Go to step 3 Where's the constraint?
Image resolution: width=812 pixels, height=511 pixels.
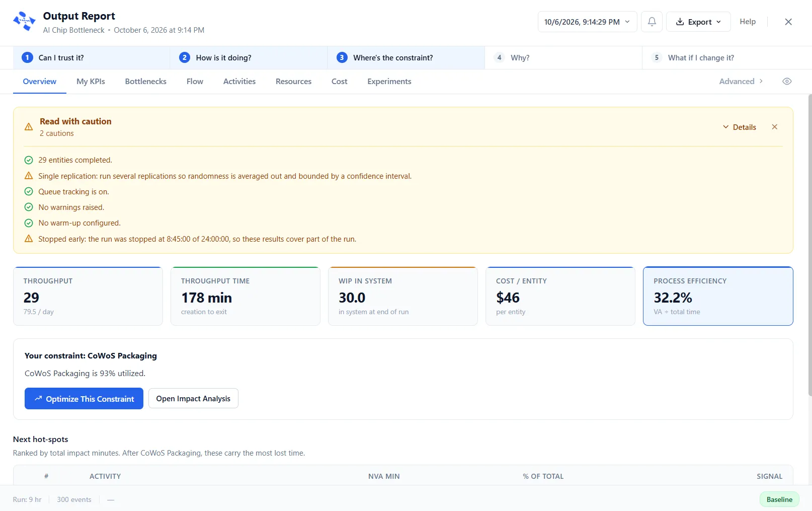406,58
